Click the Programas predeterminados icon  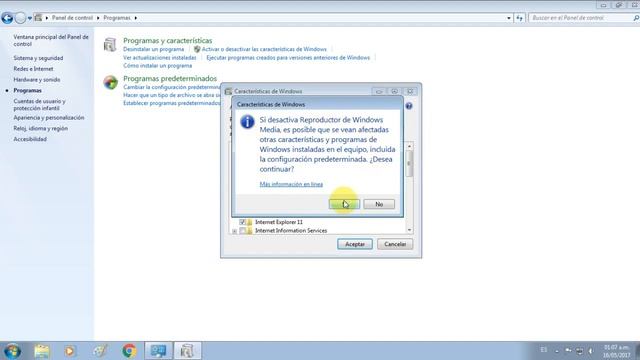110,82
